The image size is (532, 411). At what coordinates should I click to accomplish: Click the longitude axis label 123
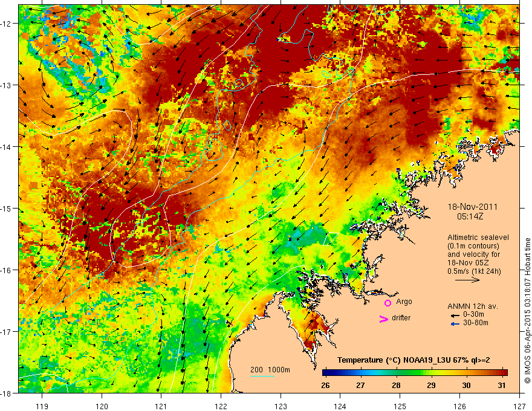pos(281,407)
